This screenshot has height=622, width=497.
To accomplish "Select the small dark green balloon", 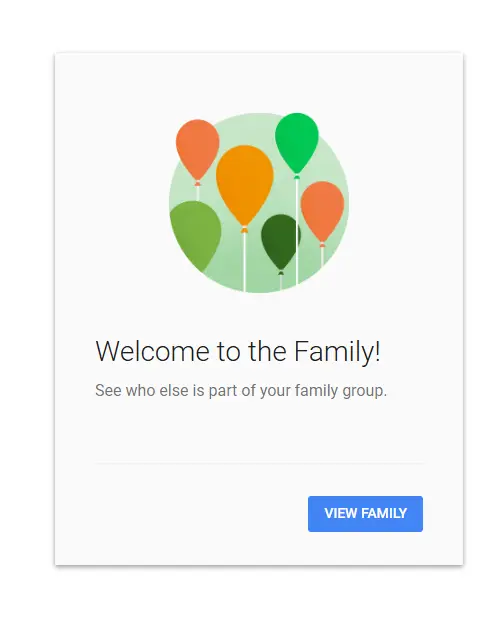I will click(x=280, y=242).
